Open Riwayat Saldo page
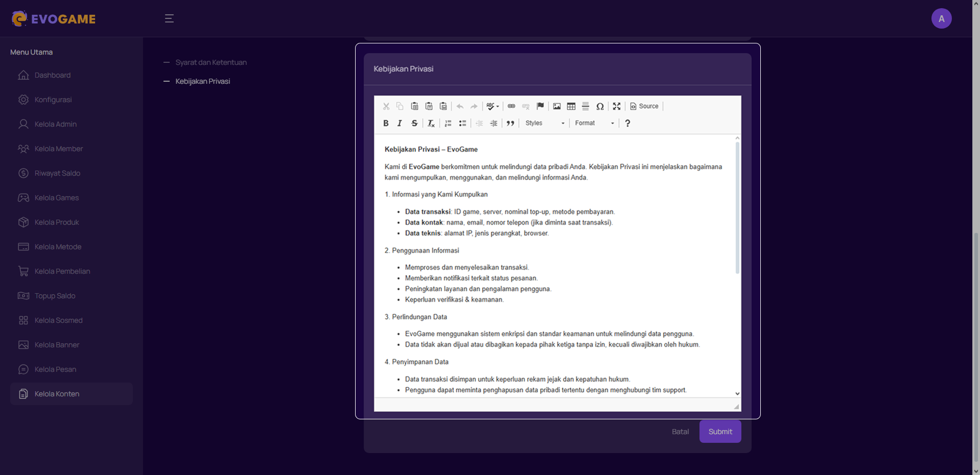Image resolution: width=980 pixels, height=475 pixels. coord(72,173)
